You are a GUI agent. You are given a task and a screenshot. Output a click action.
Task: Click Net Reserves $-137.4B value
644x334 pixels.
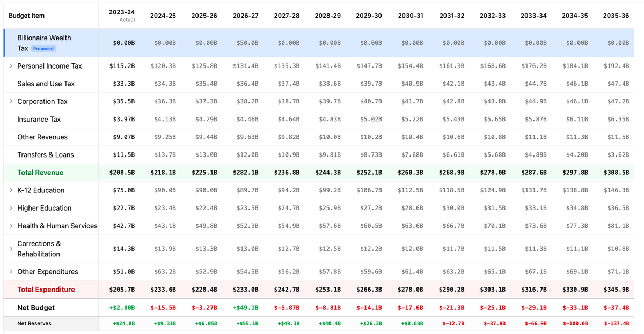point(616,323)
